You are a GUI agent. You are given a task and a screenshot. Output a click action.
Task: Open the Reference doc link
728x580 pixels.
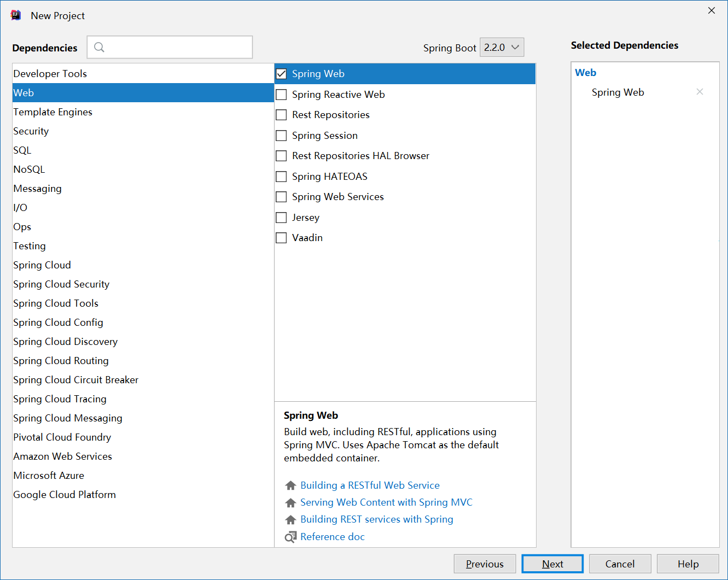tap(333, 537)
